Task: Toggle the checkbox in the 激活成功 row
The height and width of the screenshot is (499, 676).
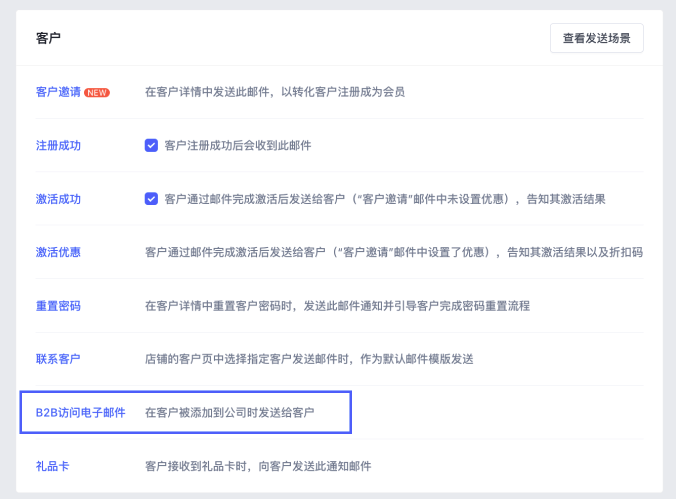Action: [151, 199]
